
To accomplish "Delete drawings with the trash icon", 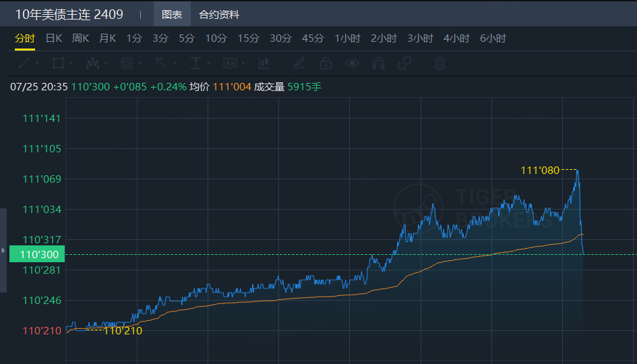I will tap(439, 63).
